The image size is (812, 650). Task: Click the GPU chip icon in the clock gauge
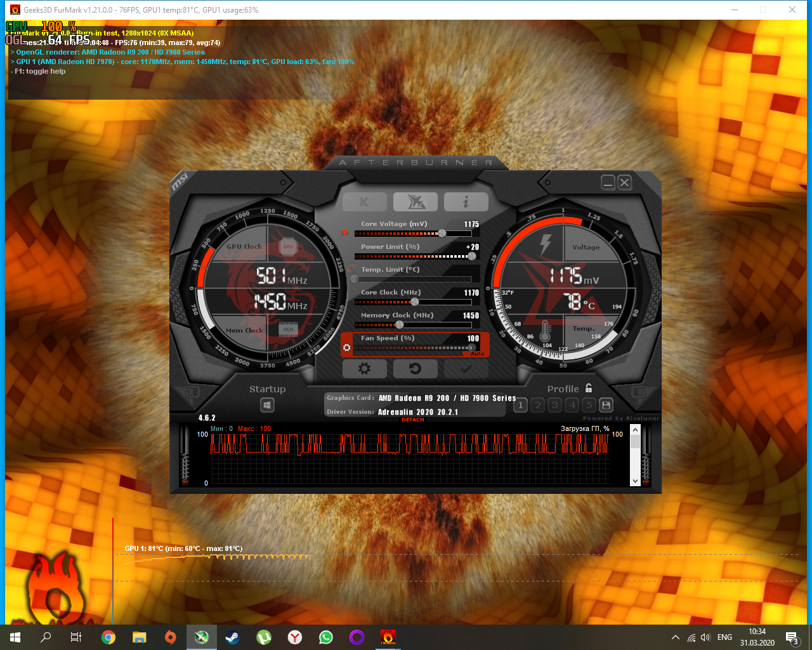(288, 246)
